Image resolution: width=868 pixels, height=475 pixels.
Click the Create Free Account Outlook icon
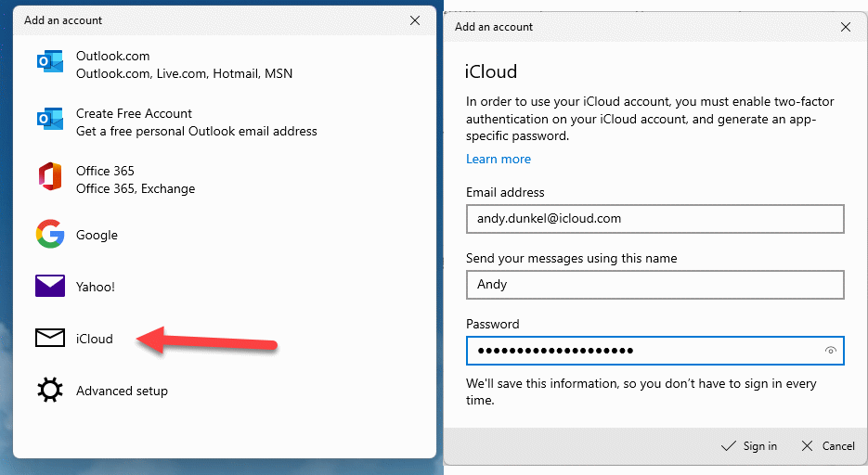[x=50, y=120]
